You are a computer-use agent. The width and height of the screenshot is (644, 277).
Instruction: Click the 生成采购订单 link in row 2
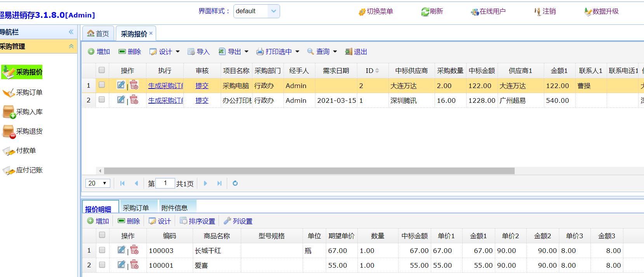pos(165,100)
